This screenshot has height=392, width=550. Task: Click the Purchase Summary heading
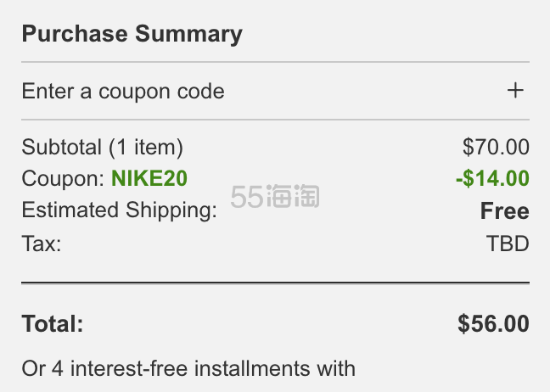point(132,35)
